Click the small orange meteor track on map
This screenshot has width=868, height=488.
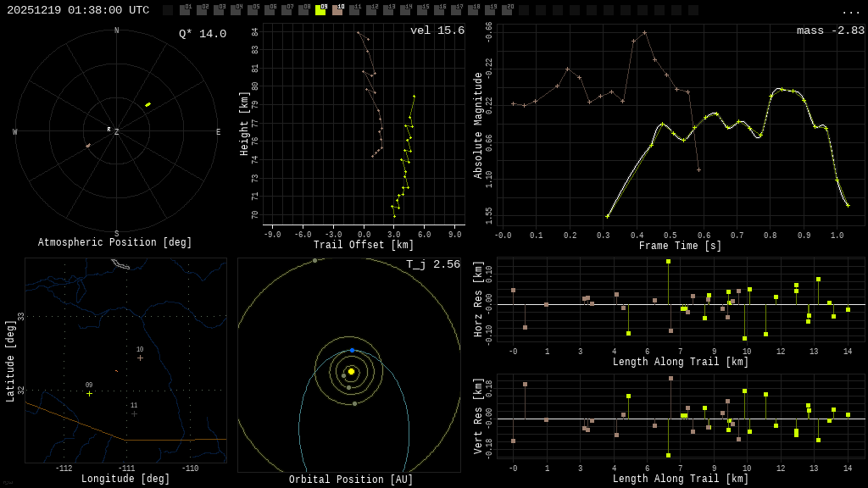(117, 371)
